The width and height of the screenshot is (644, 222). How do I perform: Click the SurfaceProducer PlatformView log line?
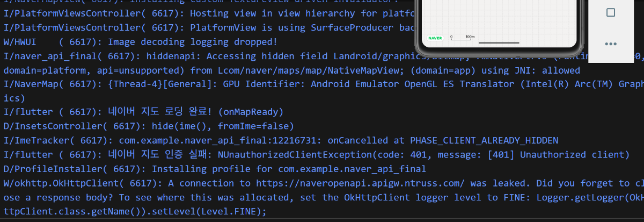pyautogui.click(x=209, y=27)
